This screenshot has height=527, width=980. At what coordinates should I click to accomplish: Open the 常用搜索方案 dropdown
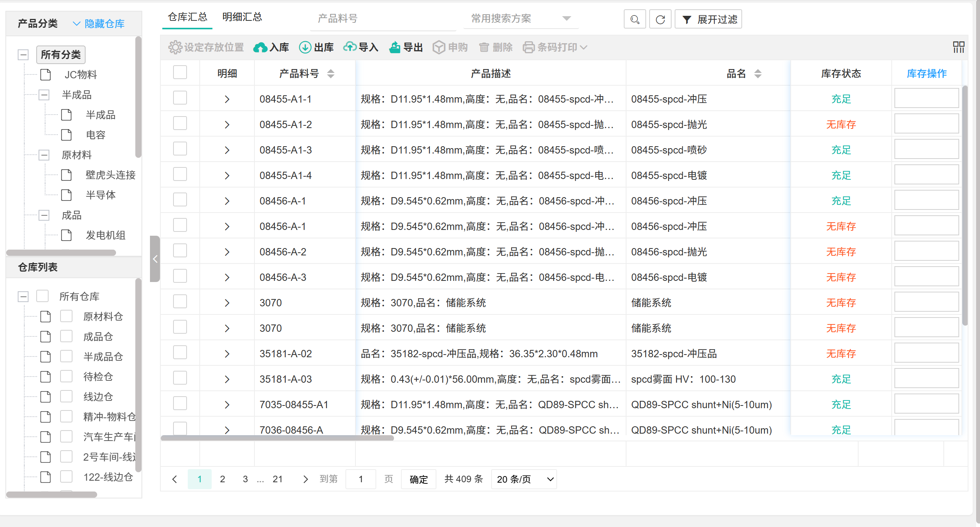[x=520, y=19]
